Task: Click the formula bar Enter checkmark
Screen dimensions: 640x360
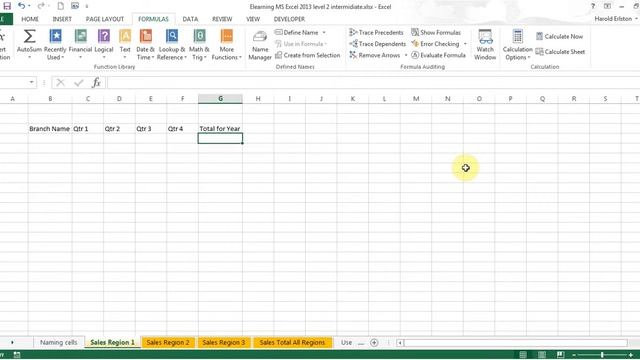Action: (x=78, y=83)
